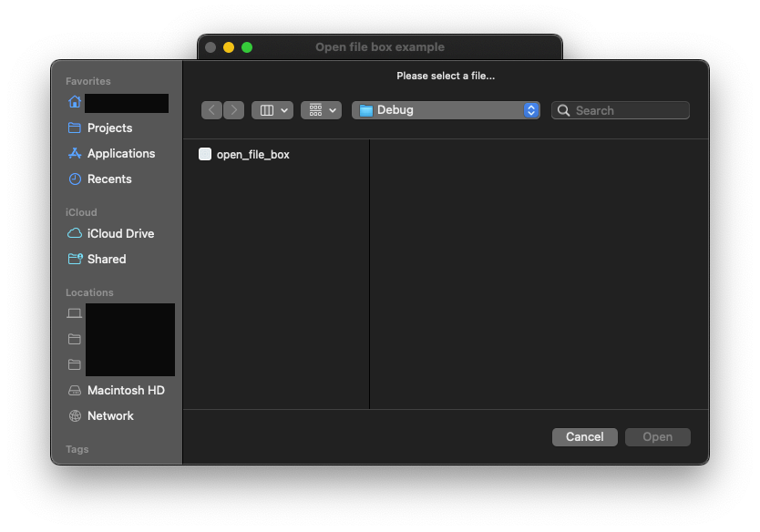Image resolution: width=760 pixels, height=532 pixels.
Task: Open Network location in sidebar
Action: 110,416
